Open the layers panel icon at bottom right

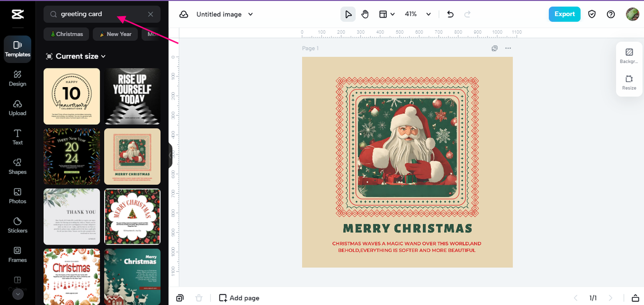635,298
